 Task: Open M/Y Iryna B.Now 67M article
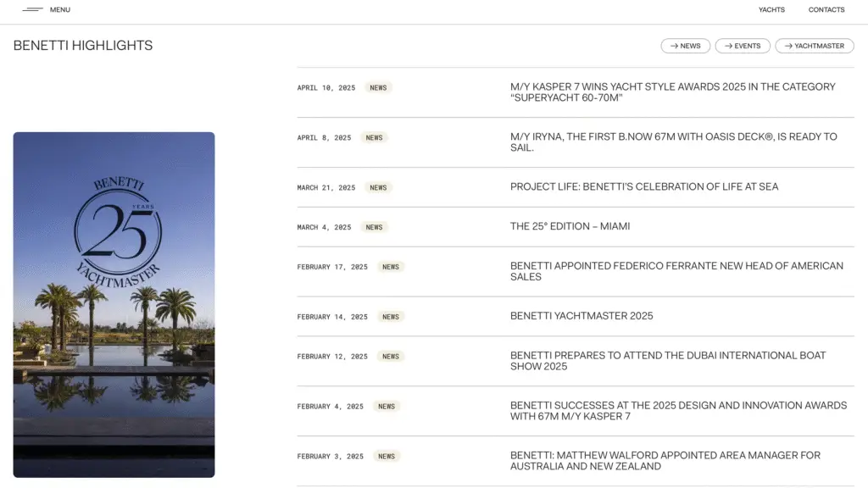674,142
